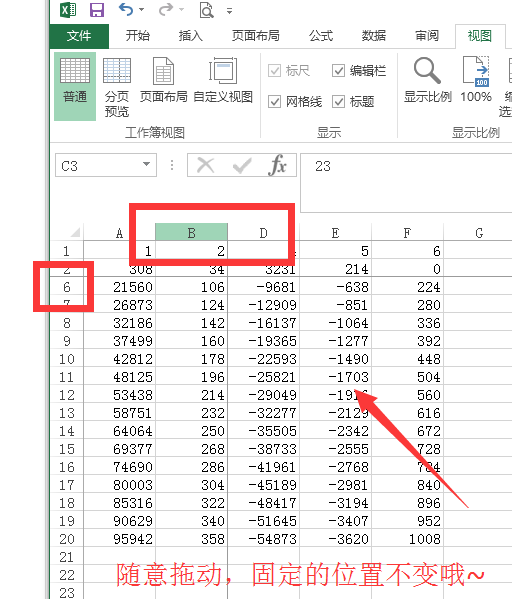Open print preview from quick access toolbar
Image resolution: width=512 pixels, height=599 pixels.
[206, 10]
